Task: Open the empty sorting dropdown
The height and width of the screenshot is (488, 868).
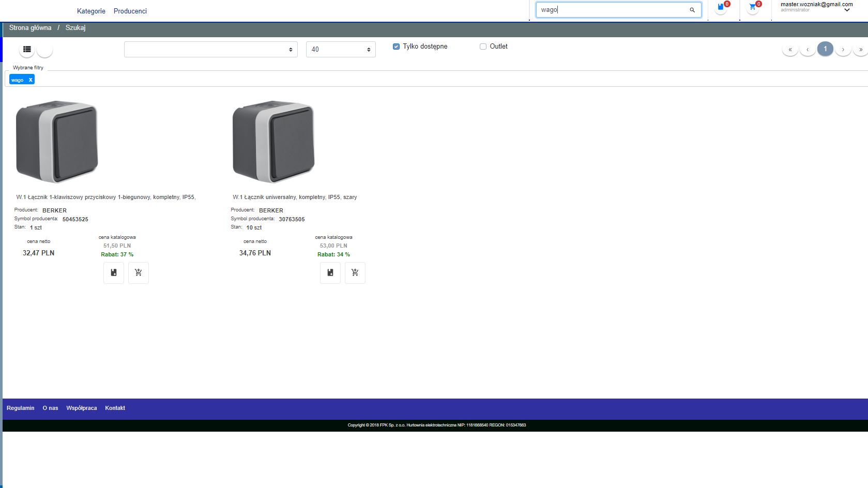Action: pyautogui.click(x=210, y=50)
